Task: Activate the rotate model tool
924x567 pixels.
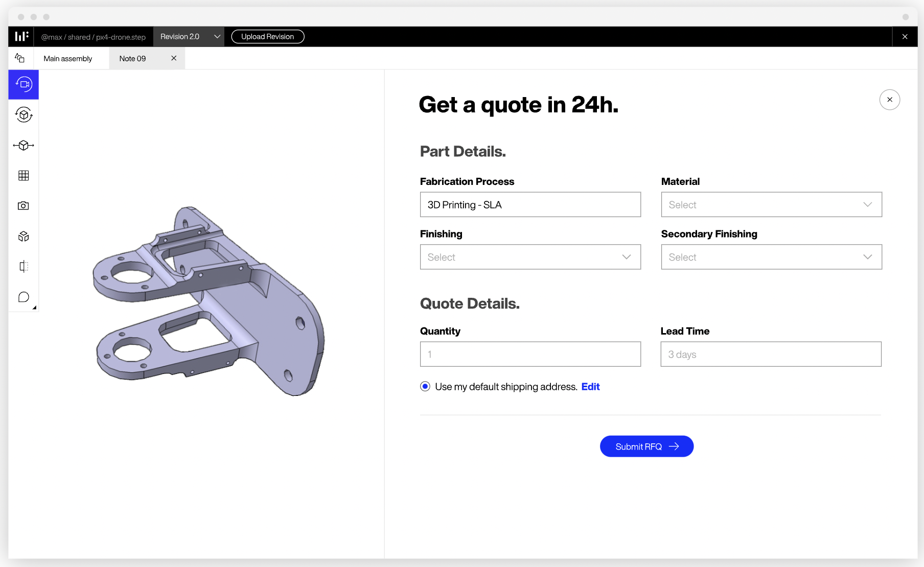Action: (x=23, y=115)
